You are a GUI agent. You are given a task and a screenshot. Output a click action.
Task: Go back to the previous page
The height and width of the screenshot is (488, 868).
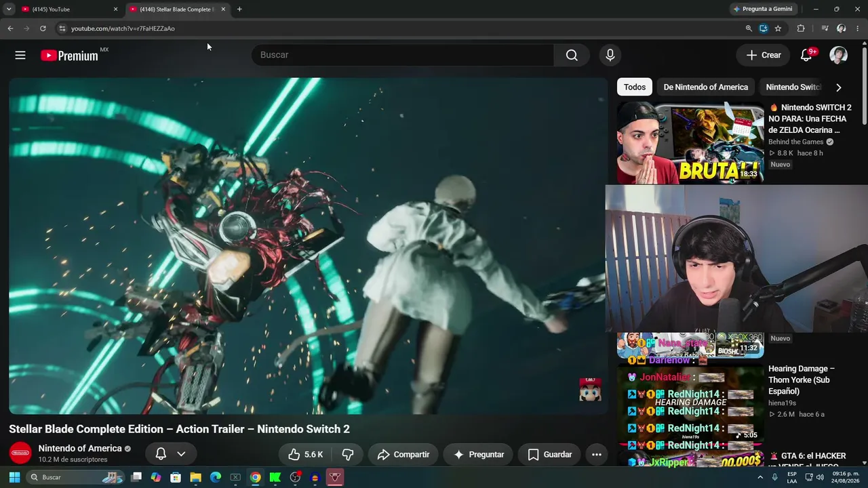click(x=10, y=28)
